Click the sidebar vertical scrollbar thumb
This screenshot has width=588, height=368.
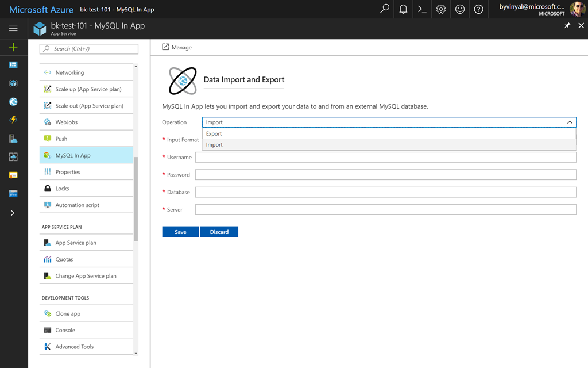point(136,198)
